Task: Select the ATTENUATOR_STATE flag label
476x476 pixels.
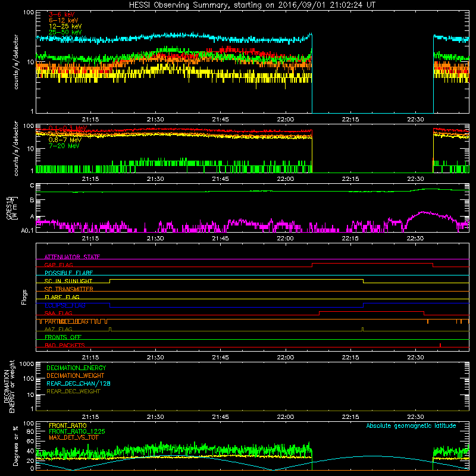Action: pyautogui.click(x=72, y=257)
